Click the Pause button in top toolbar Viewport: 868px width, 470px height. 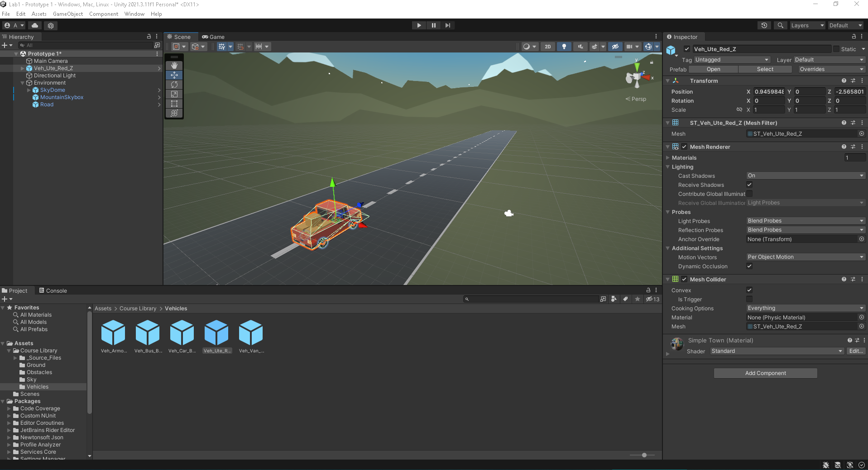433,25
